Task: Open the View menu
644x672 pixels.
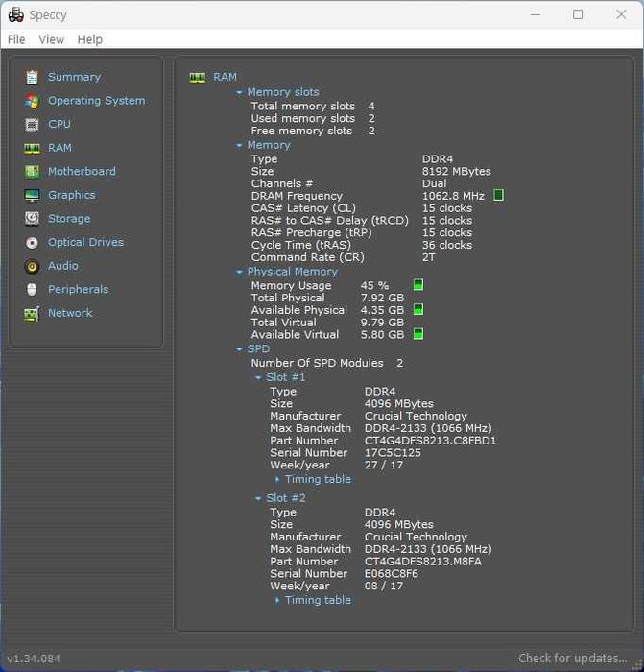Action: 52,39
